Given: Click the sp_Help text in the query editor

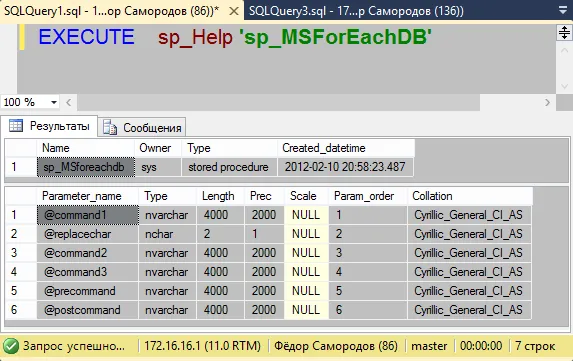Looking at the screenshot, I should 195,37.
